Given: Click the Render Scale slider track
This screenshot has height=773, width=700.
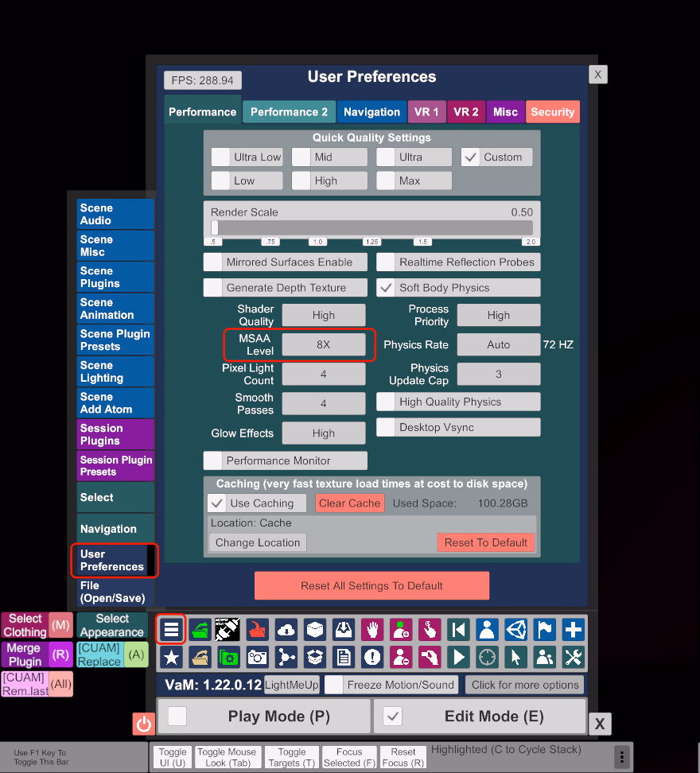Looking at the screenshot, I should pyautogui.click(x=371, y=228).
